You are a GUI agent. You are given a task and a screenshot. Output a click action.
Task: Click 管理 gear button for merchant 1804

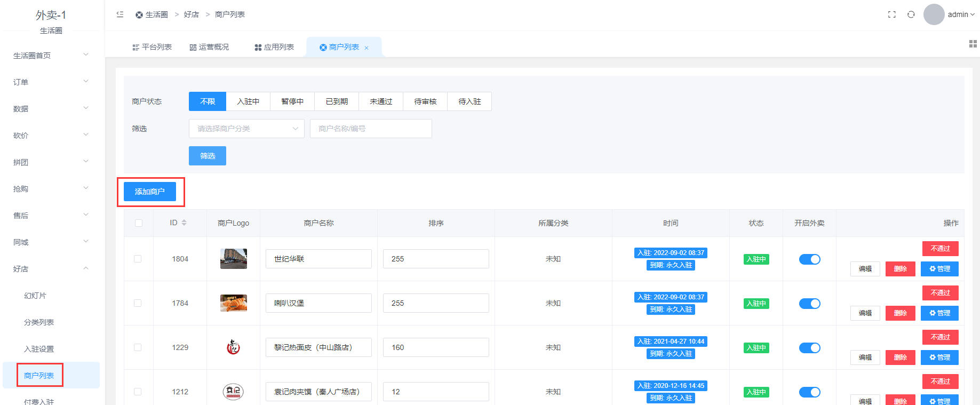tap(939, 269)
